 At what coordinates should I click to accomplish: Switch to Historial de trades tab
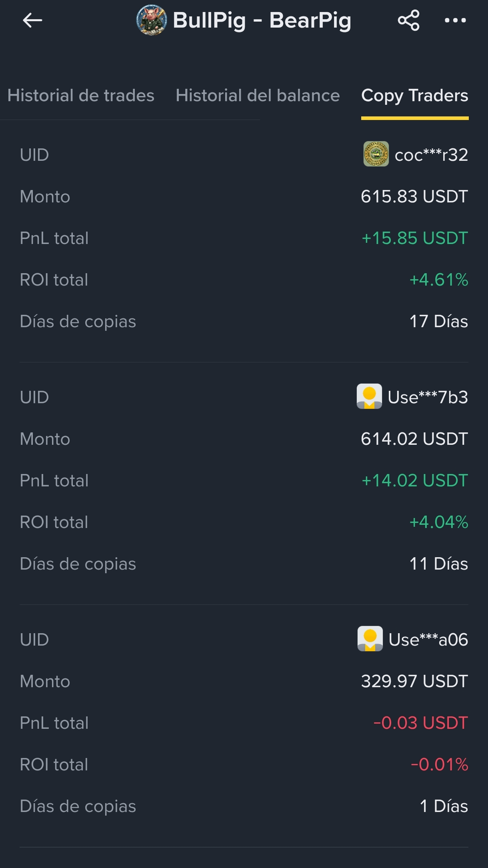tap(81, 96)
